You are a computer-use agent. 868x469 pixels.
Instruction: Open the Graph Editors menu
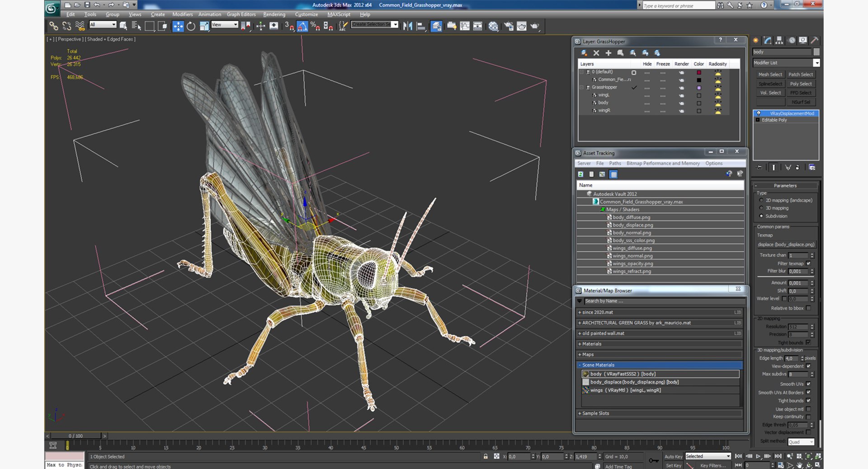(x=241, y=14)
